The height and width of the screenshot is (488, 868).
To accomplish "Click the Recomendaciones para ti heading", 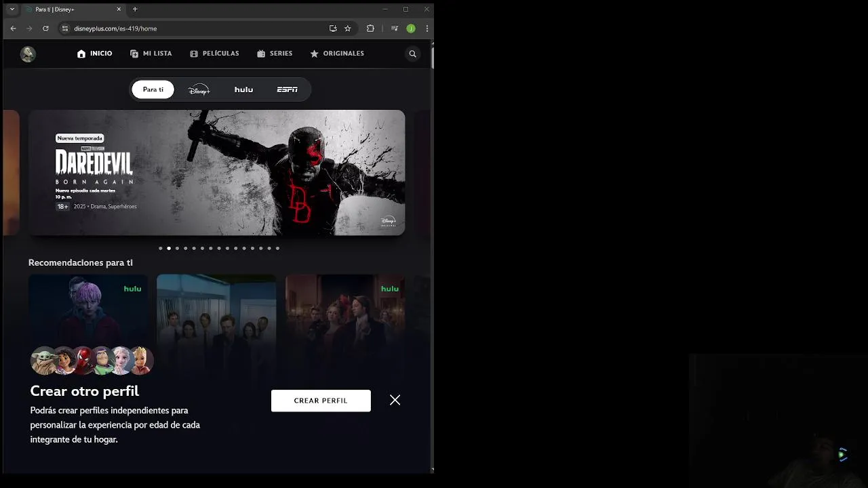I will [81, 262].
